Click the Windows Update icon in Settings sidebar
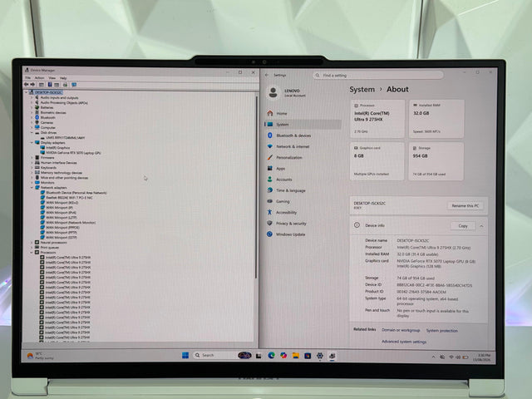The height and width of the screenshot is (399, 532). coord(269,234)
